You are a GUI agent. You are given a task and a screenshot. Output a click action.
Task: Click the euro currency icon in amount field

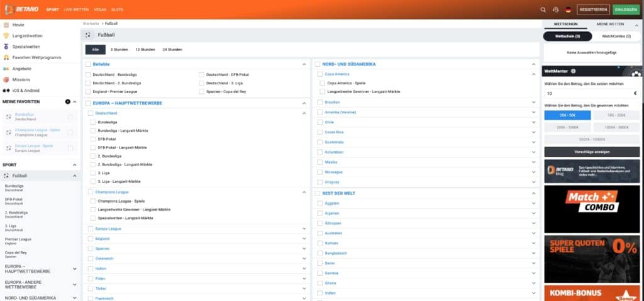635,94
